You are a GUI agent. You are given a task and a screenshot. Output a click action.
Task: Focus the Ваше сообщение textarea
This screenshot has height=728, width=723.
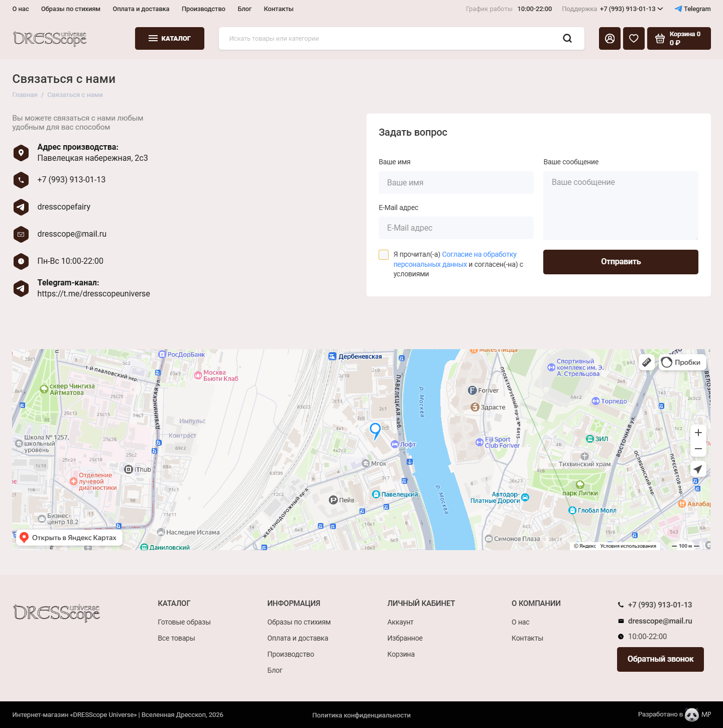pos(621,205)
